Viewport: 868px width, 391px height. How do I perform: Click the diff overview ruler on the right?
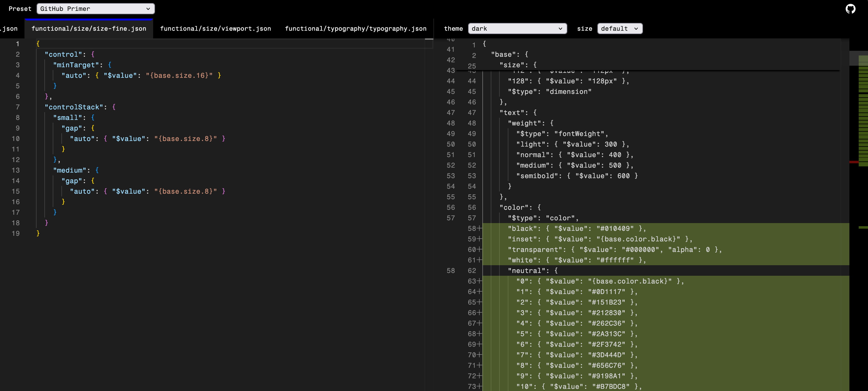[859, 214]
